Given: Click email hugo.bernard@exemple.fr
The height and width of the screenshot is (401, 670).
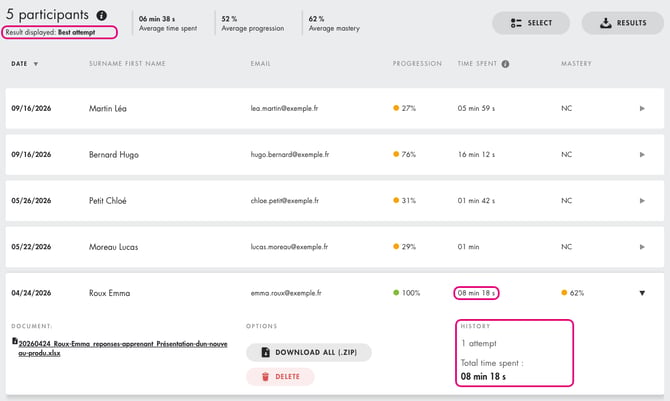Looking at the screenshot, I should click(x=290, y=155).
